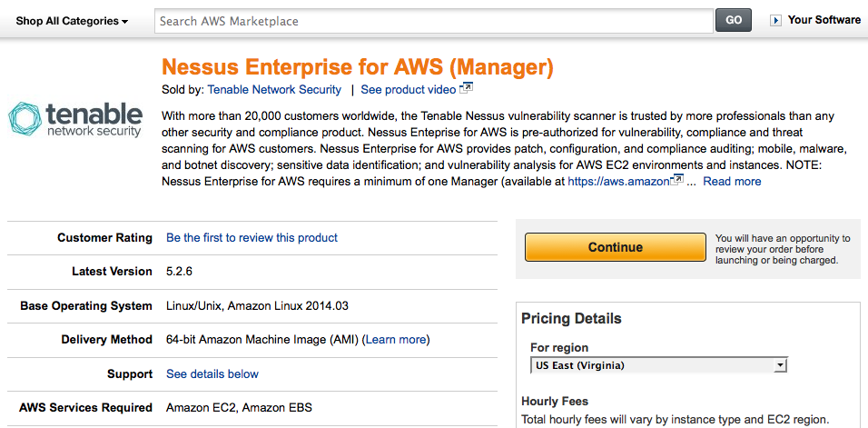Image resolution: width=868 pixels, height=428 pixels.
Task: Click Learn more about AMI delivery
Action: click(396, 340)
